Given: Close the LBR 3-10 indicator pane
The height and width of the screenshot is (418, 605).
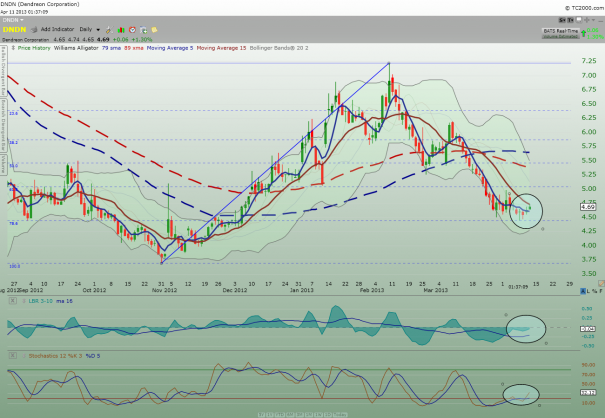Looking at the screenshot, I should click(13, 301).
